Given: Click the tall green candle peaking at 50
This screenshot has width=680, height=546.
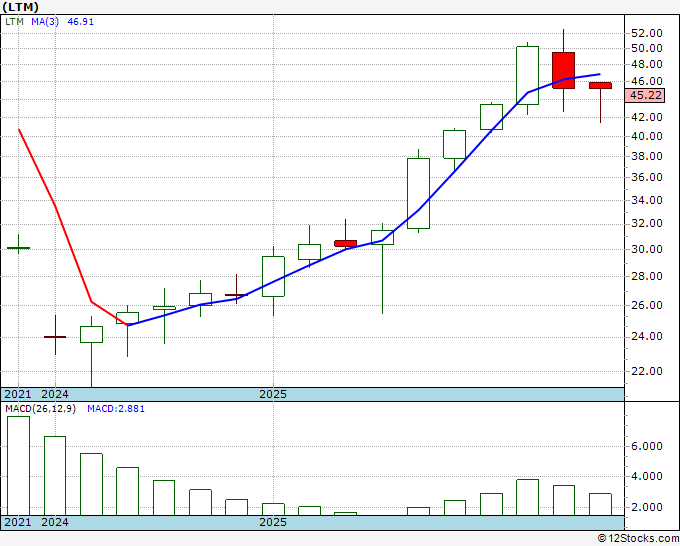Looking at the screenshot, I should pyautogui.click(x=527, y=75).
